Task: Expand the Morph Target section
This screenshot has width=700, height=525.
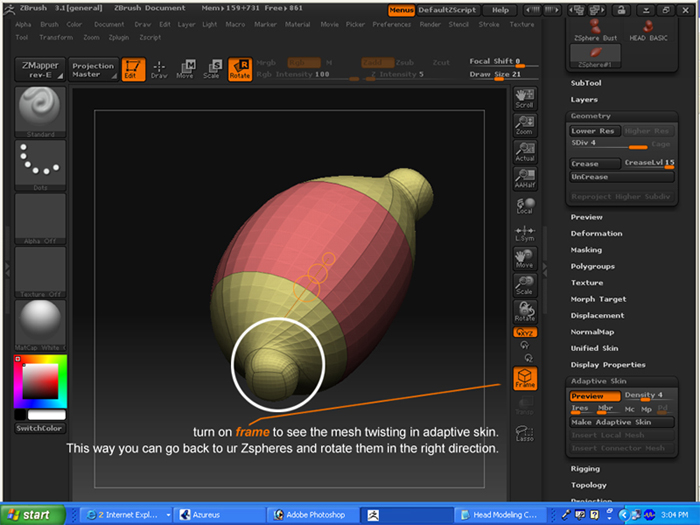Action: (598, 299)
